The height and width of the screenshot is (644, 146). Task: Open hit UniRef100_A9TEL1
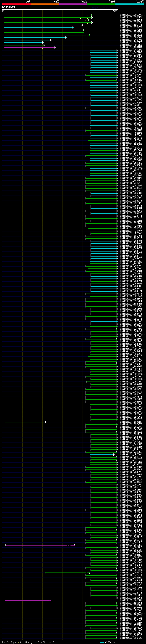[131, 45]
